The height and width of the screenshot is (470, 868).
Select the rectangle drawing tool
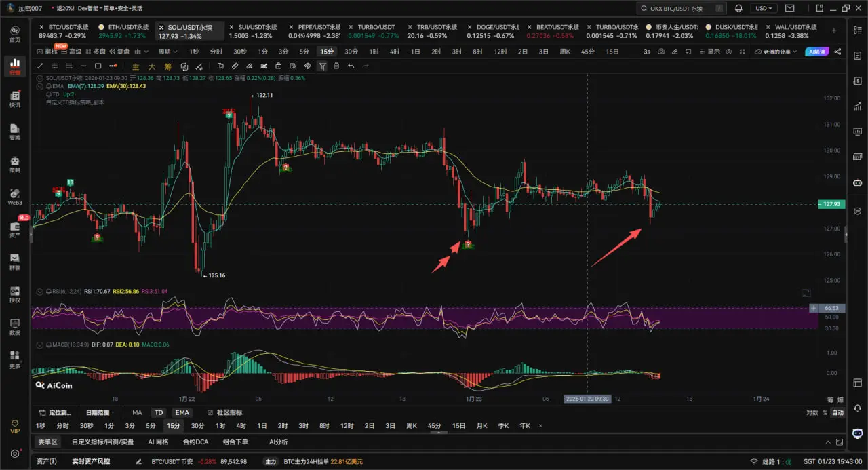[x=98, y=66]
